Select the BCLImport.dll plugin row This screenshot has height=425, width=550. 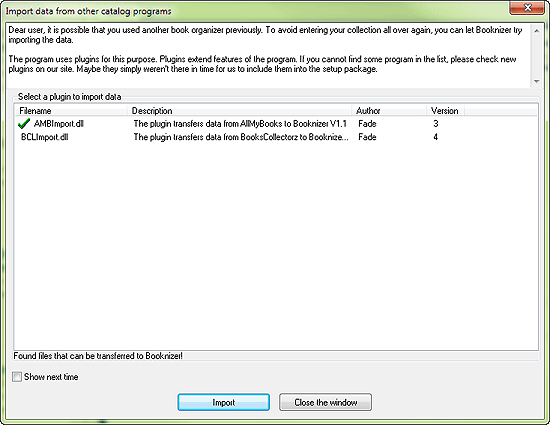click(276, 137)
